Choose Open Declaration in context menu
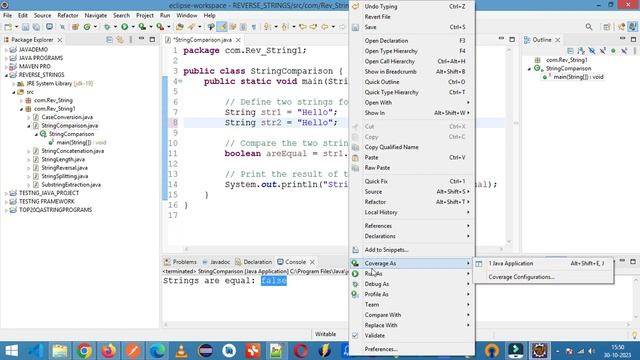The width and height of the screenshot is (640, 360). [412, 41]
